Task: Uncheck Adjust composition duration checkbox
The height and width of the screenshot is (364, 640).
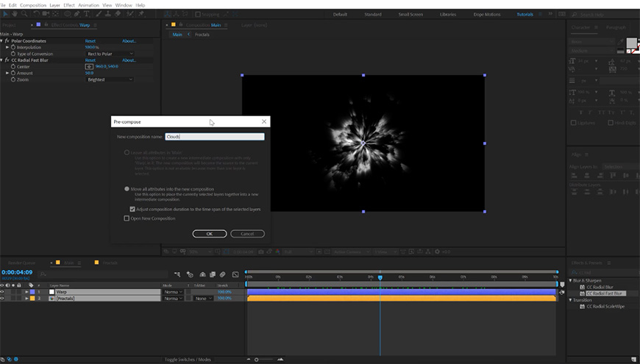Action: click(x=132, y=209)
